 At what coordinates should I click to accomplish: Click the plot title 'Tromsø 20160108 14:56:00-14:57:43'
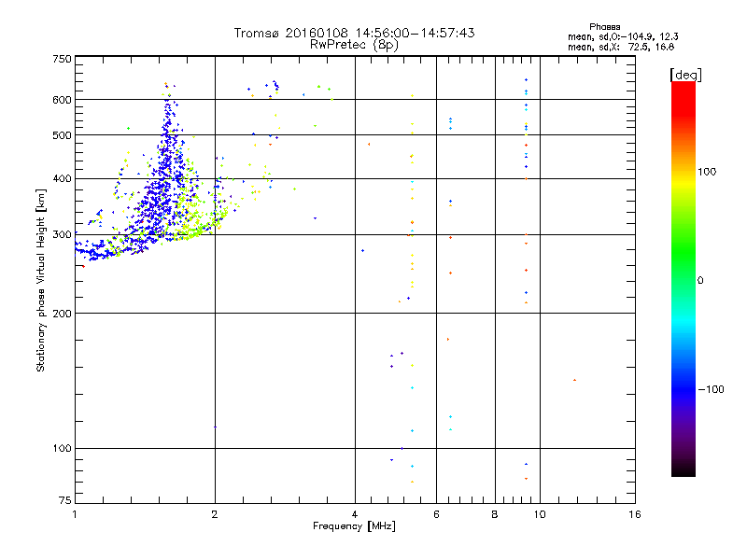(354, 33)
